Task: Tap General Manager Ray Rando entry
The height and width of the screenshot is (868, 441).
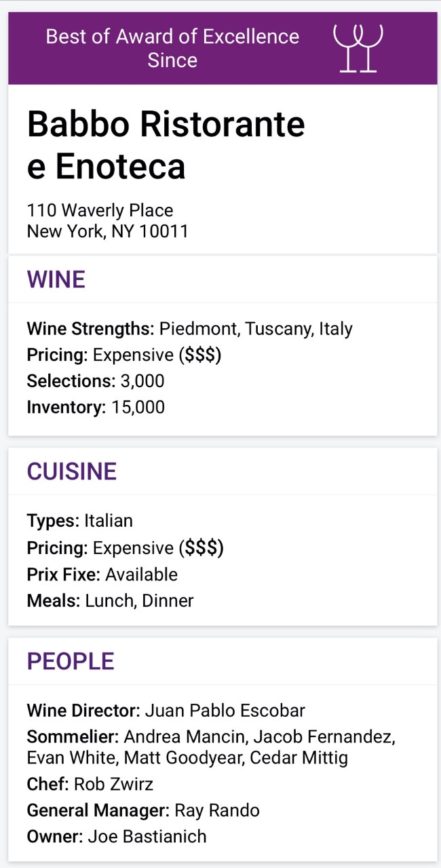Action: tap(143, 810)
